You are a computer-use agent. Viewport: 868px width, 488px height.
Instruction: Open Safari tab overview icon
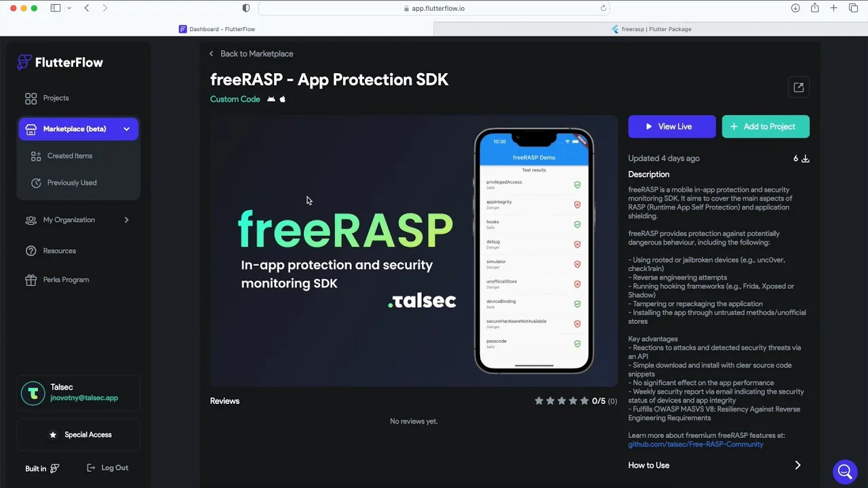(x=853, y=8)
